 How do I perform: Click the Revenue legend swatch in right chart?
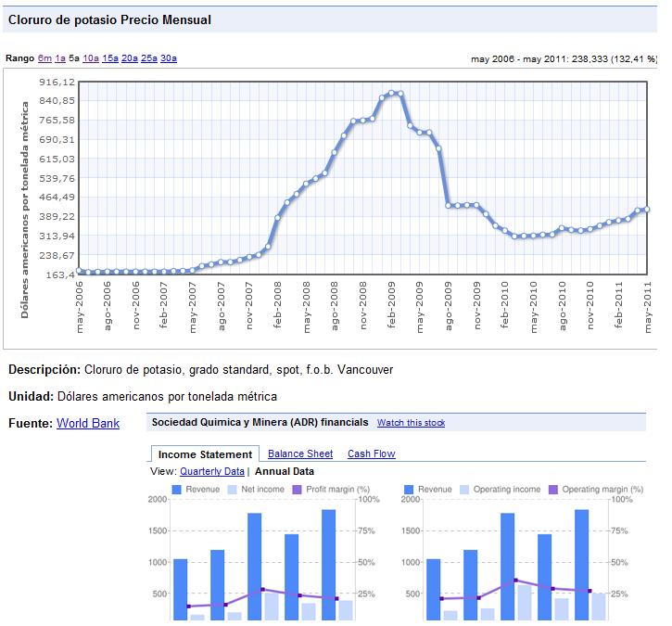(409, 490)
